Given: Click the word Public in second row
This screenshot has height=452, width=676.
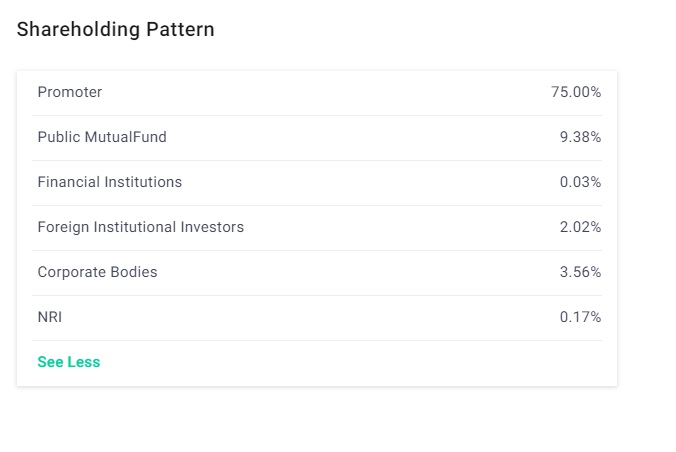Looking at the screenshot, I should click(x=58, y=137).
